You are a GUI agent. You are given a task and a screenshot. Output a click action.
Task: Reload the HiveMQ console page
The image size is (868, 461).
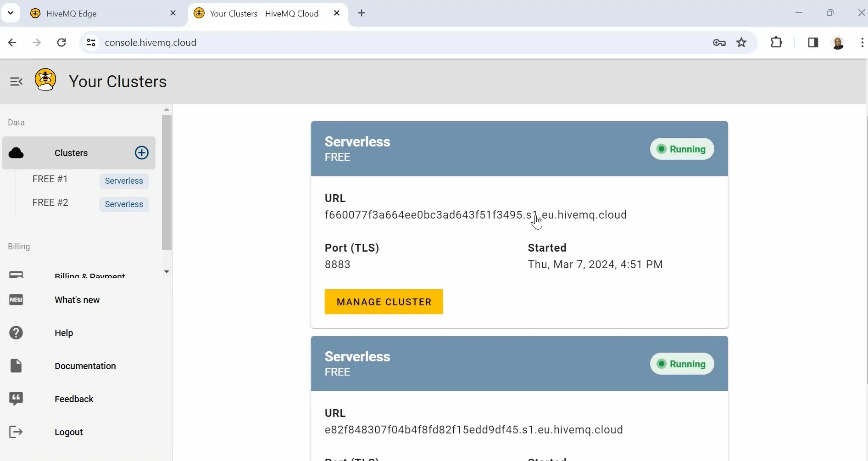(61, 43)
